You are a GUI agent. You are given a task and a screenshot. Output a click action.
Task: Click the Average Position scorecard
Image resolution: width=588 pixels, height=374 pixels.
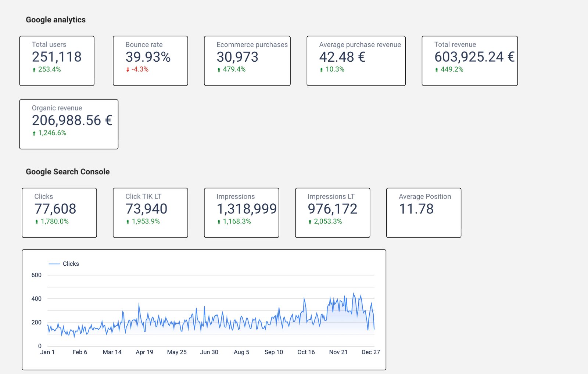click(x=423, y=213)
